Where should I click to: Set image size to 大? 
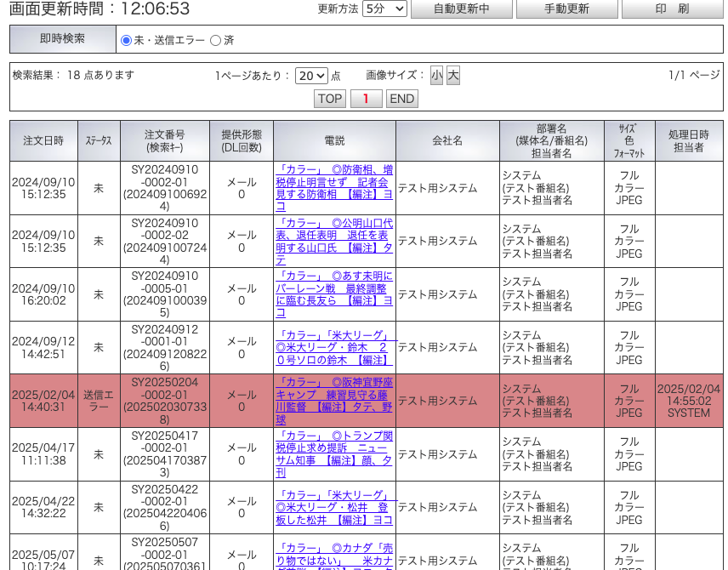coord(453,75)
